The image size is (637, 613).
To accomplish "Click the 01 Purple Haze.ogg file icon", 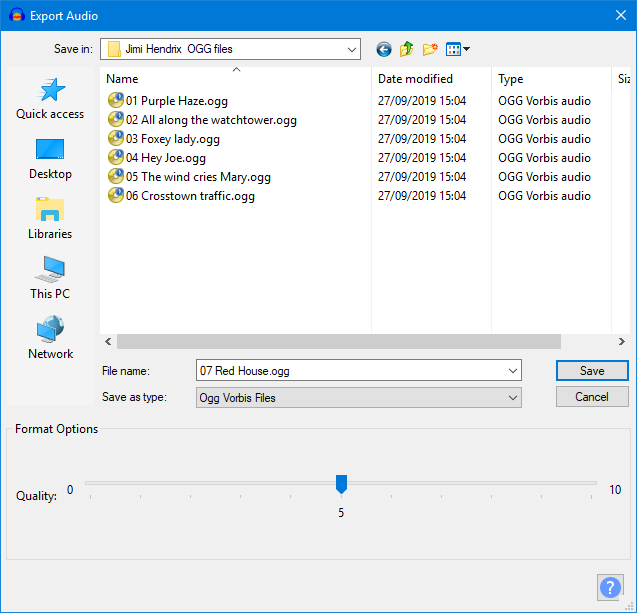I will pos(116,100).
